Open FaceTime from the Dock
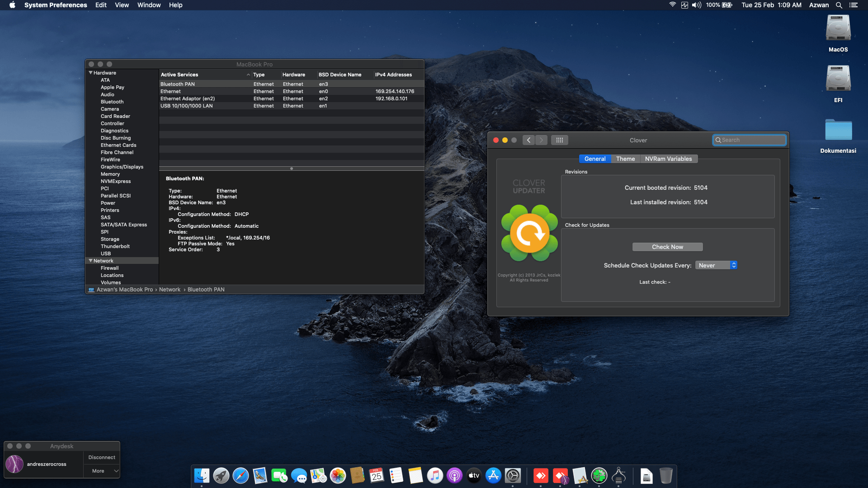The height and width of the screenshot is (488, 868). (279, 475)
